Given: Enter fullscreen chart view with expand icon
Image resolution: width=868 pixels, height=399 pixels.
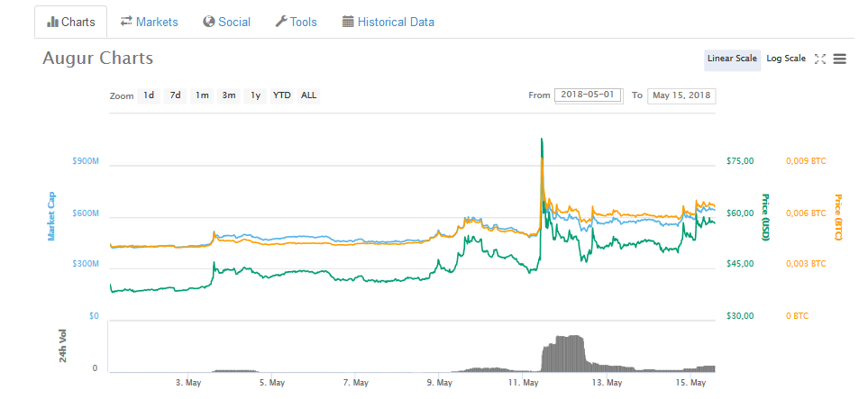Looking at the screenshot, I should (x=820, y=59).
